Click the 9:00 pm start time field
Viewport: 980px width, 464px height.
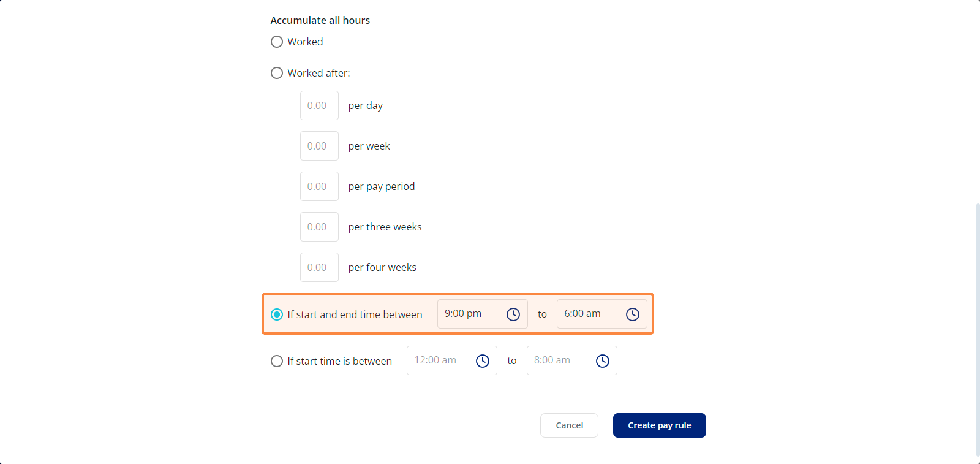(x=482, y=314)
